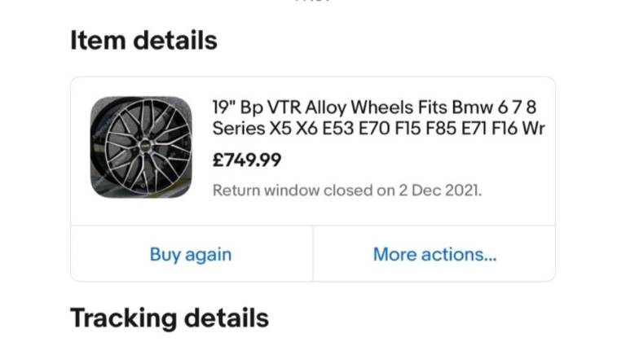Select the Tracking details heading

coord(169,318)
